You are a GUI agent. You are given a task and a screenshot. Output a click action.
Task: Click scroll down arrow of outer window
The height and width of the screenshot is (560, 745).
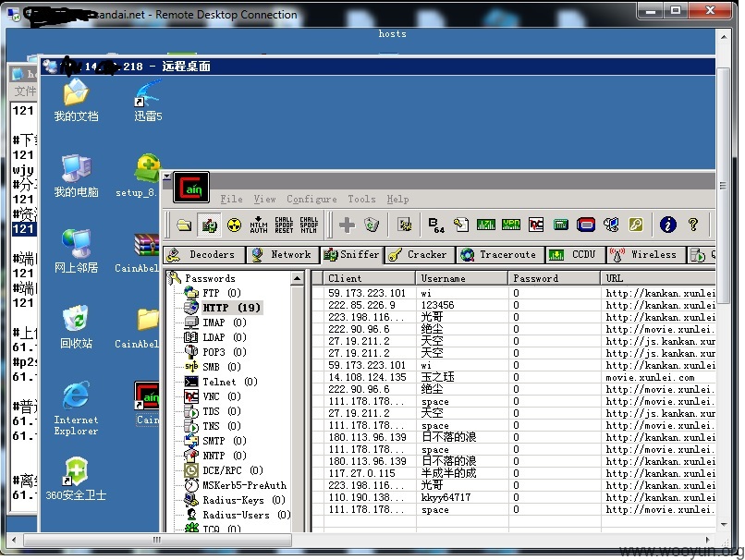pyautogui.click(x=724, y=524)
